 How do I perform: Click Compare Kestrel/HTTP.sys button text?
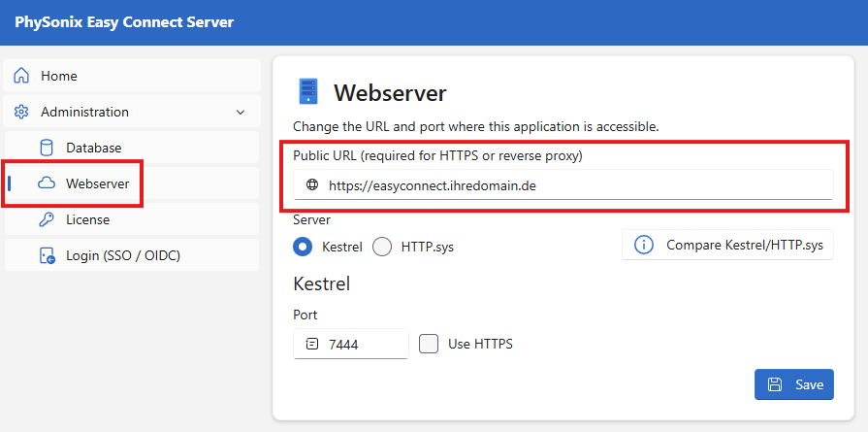point(745,245)
